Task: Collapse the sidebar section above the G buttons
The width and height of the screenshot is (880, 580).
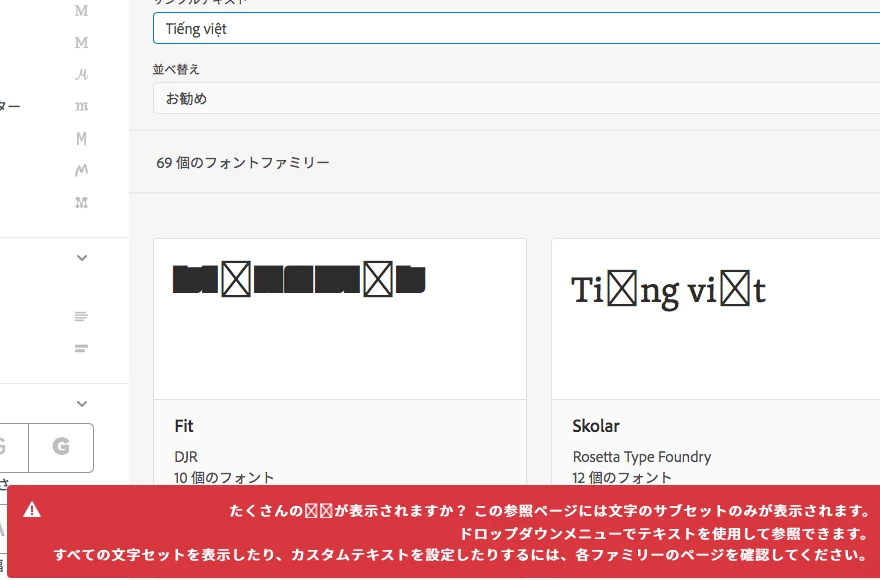Action: 82,404
